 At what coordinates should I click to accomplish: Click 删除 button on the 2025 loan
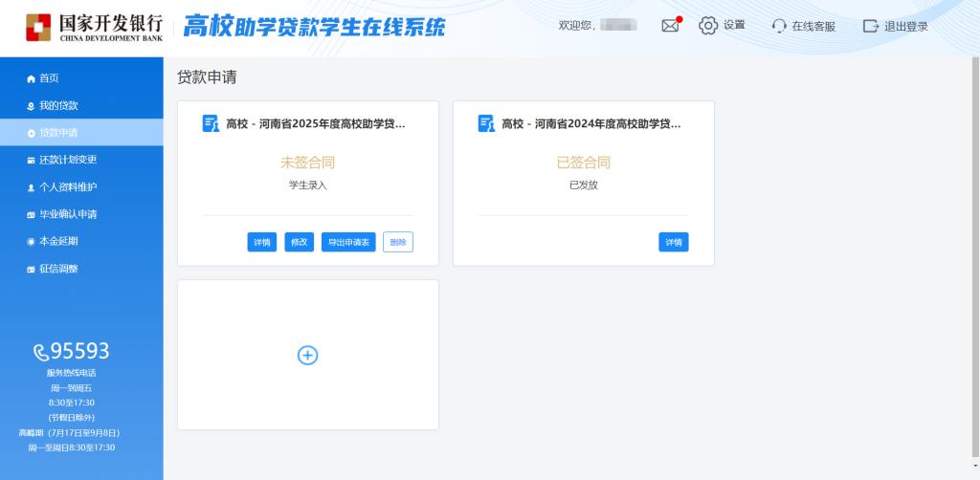[x=398, y=242]
